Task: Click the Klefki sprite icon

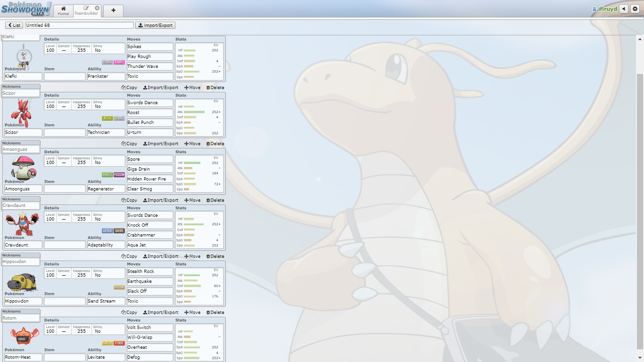Action: coord(23,58)
